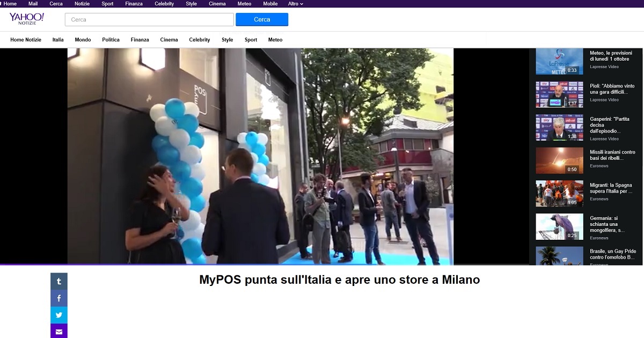Viewport: 644px width, 338px height.
Task: Select Meteo in the news section bar
Action: [x=275, y=40]
